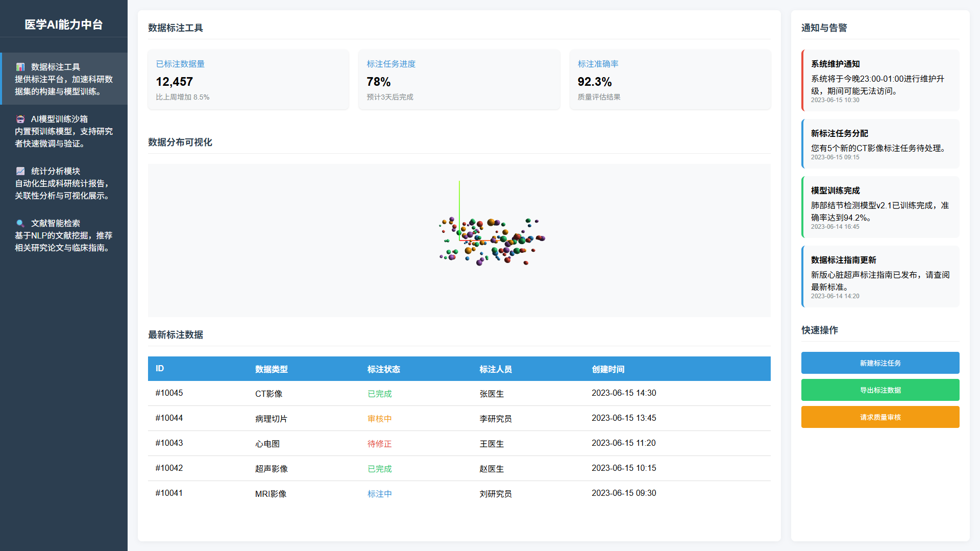Click the bar chart icon beside 数据标注工具
980x551 pixels.
(x=20, y=67)
